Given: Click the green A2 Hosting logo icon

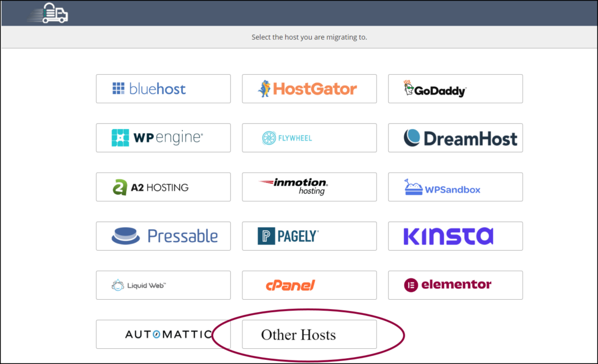Looking at the screenshot, I should (x=120, y=187).
